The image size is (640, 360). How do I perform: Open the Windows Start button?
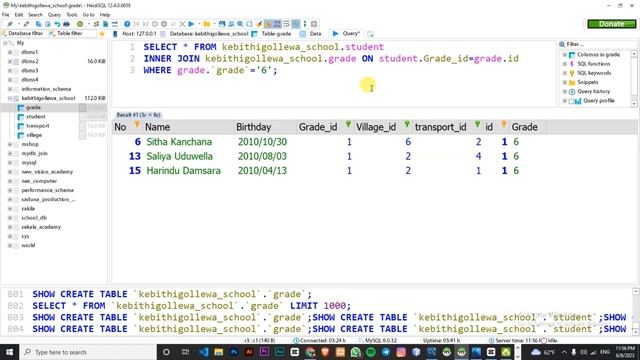(x=9, y=352)
